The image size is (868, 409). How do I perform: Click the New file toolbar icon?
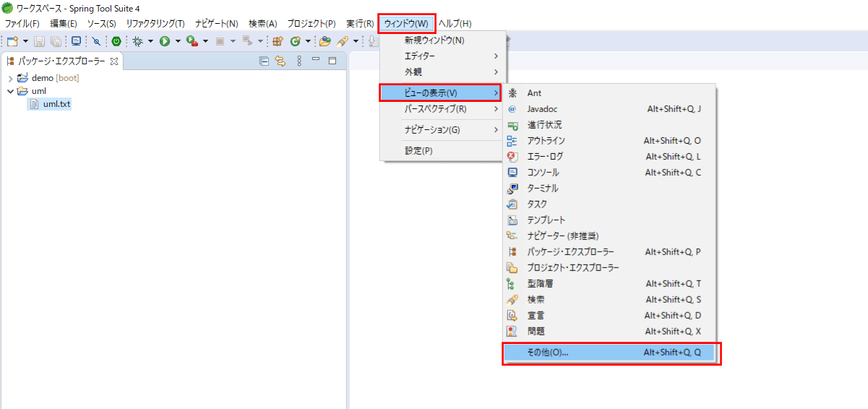coord(12,41)
